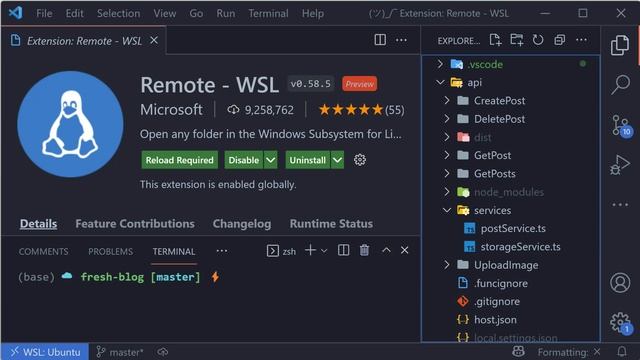Viewport: 640px width, 360px height.
Task: Create a new folder in Explorer
Action: [x=516, y=40]
